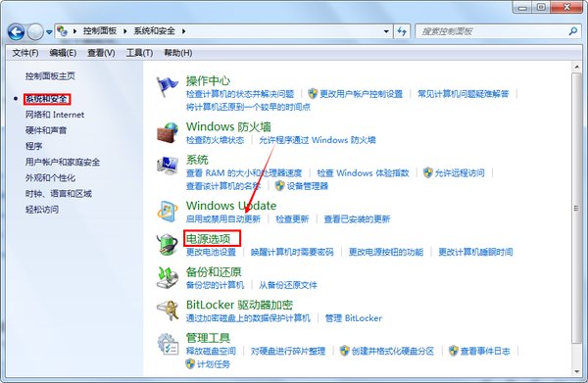Open BitLocker 驱动器加密 heading link
The width and height of the screenshot is (588, 383).
point(239,305)
